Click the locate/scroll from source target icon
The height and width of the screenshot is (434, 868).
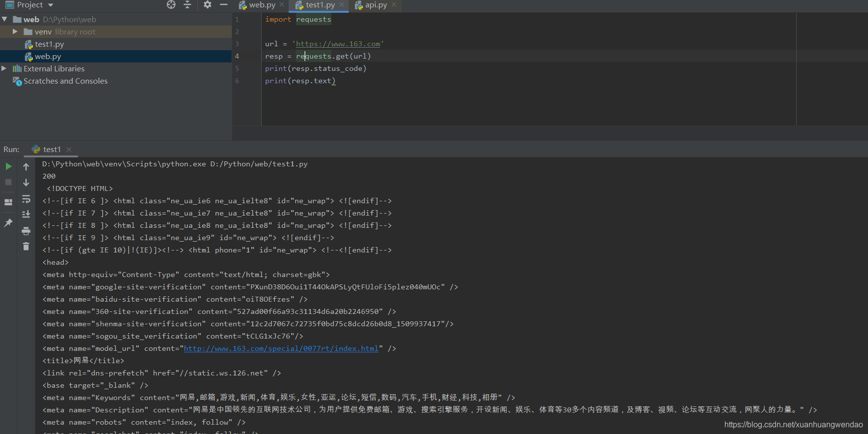[x=171, y=4]
